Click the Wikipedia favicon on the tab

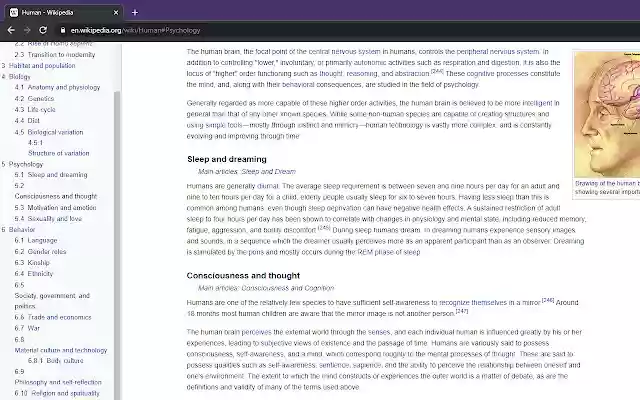[x=14, y=13]
